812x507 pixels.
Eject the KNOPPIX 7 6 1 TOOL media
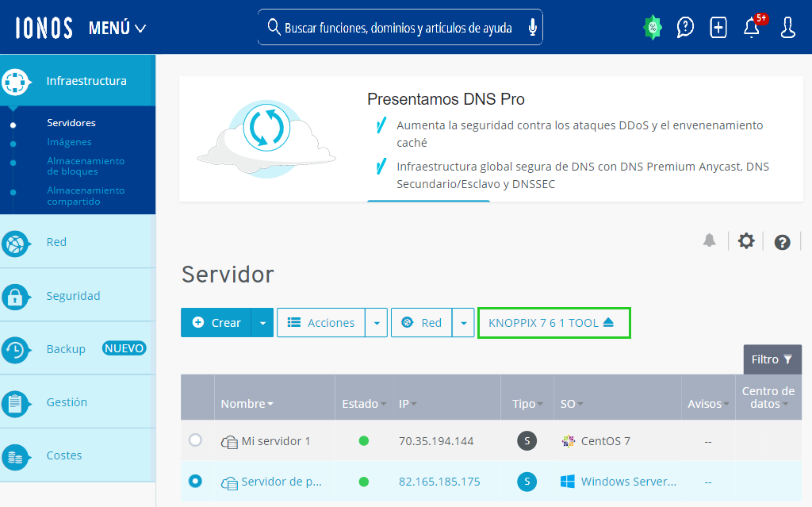tap(554, 323)
